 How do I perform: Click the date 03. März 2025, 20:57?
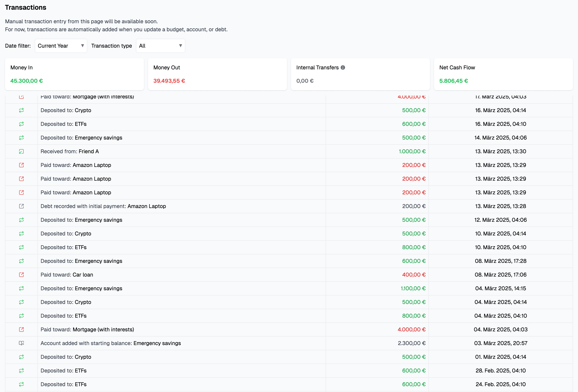501,343
